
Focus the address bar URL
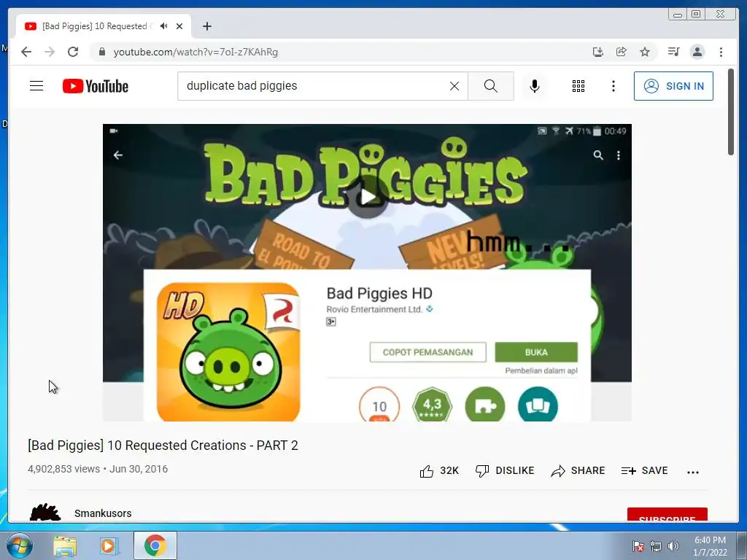pos(196,52)
